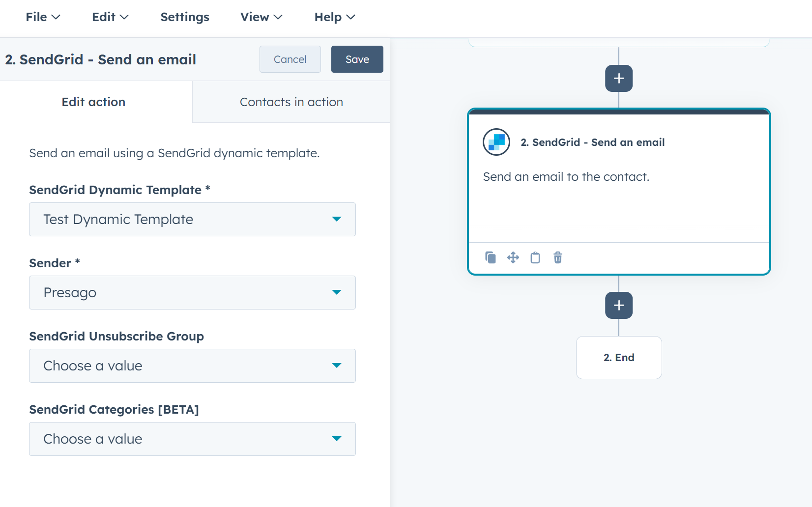812x507 pixels.
Task: Open Settings from the menu bar
Action: (184, 17)
